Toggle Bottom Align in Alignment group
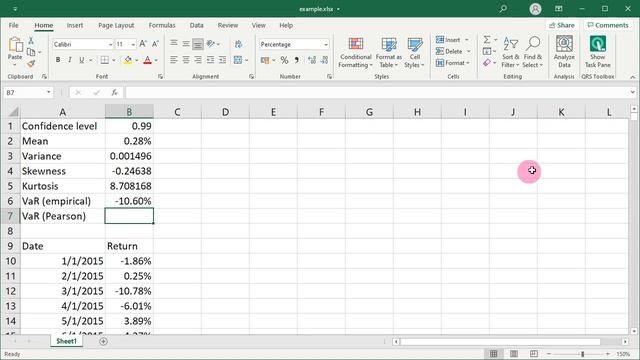 tap(198, 44)
